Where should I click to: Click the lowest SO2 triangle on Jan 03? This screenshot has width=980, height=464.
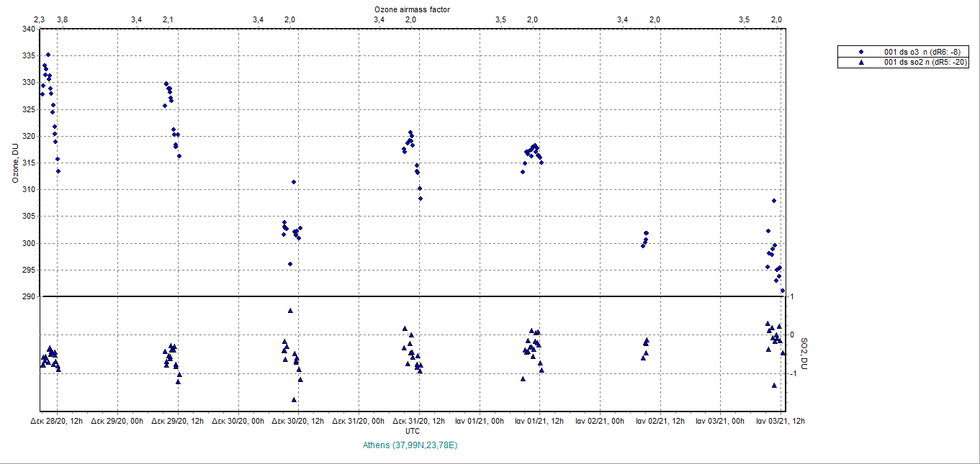(774, 386)
